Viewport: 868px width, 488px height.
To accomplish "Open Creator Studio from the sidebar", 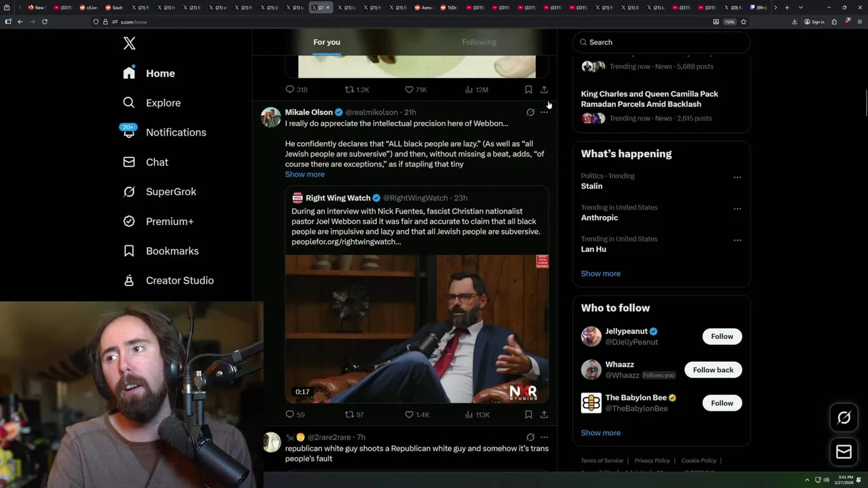I will tap(168, 281).
